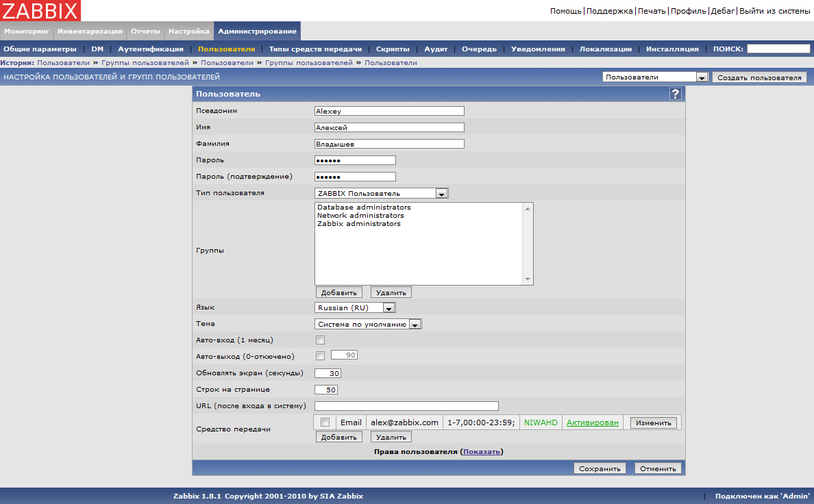Open the Тема dropdown

368,324
